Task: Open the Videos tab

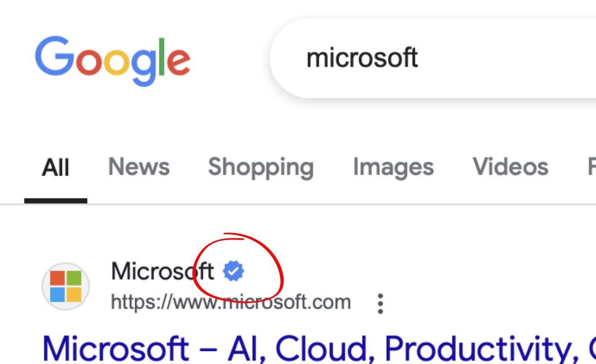Action: pos(510,167)
